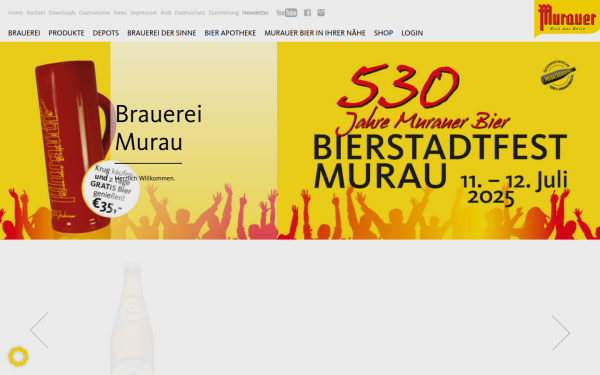Open the BIER APOTHEKE menu
Screen dimensions: 600x375
tap(230, 33)
